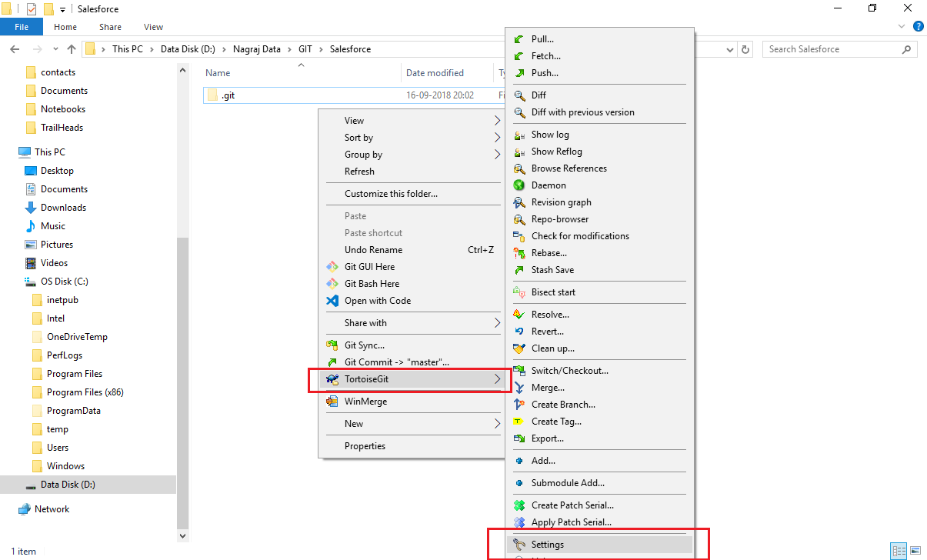Open the Quick Access Toolbar dropdown
This screenshot has width=927, height=560.
[62, 9]
